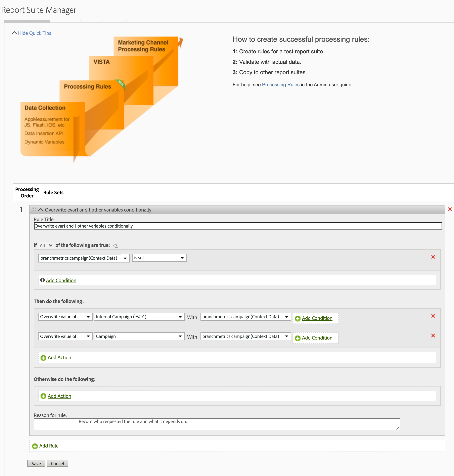Image resolution: width=454 pixels, height=476 pixels.
Task: Open With-value dropdown in eVar1 row
Action: tap(245, 316)
